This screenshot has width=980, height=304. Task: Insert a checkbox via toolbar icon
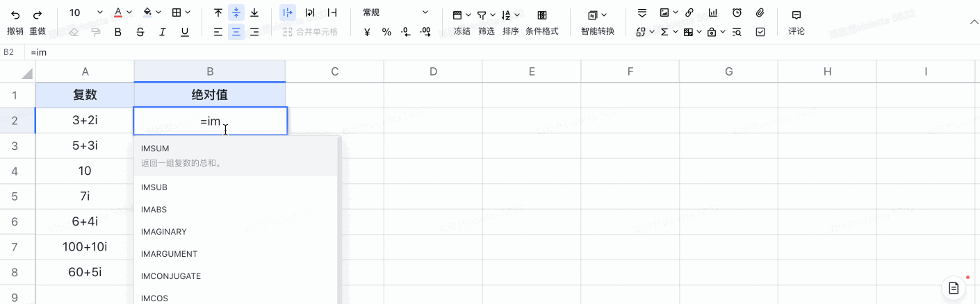tap(760, 31)
